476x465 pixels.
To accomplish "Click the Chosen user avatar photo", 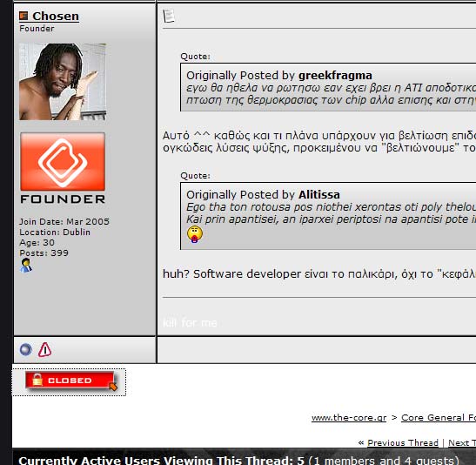I will coord(63,81).
